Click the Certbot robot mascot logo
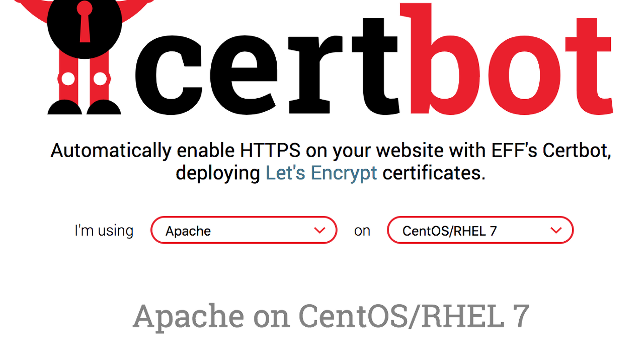The image size is (644, 358). [85, 57]
